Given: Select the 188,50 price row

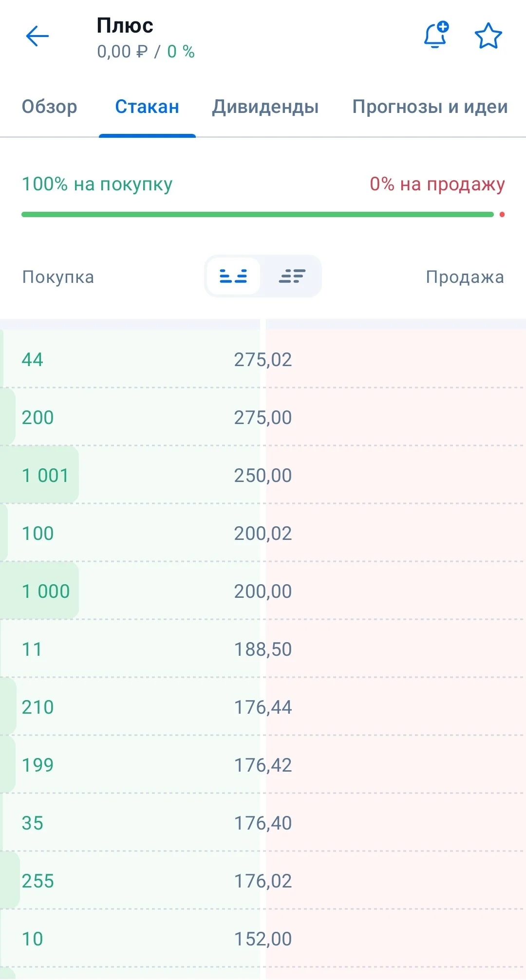Looking at the screenshot, I should coord(263,649).
